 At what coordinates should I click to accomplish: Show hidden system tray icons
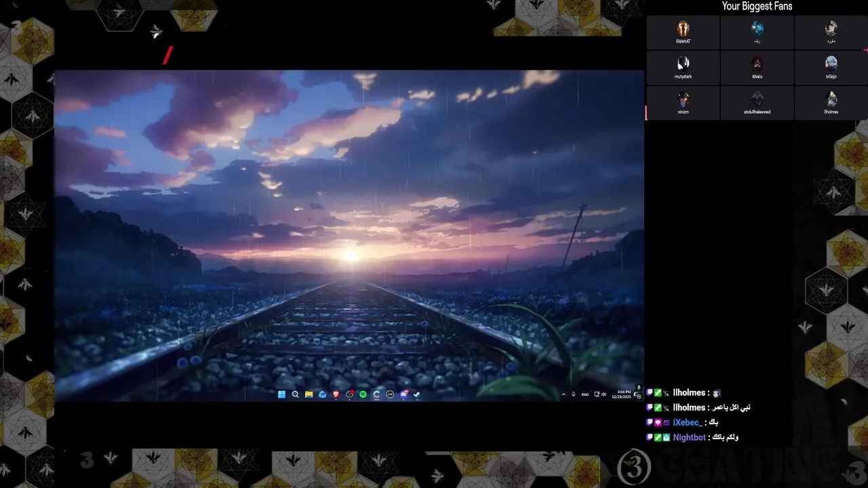564,394
